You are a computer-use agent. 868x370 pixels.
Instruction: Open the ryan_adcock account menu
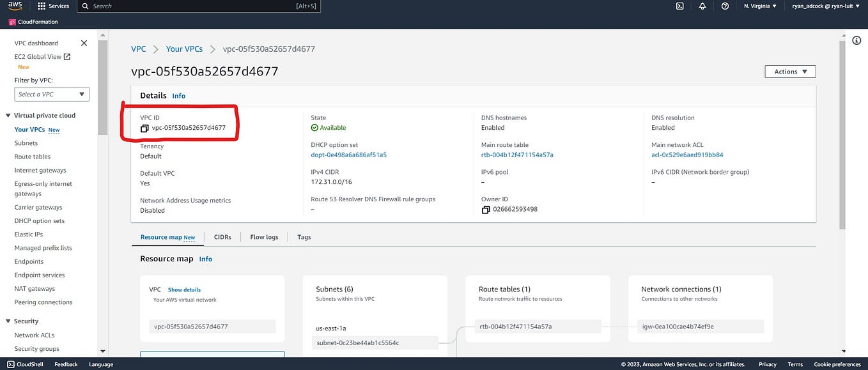[x=826, y=6]
